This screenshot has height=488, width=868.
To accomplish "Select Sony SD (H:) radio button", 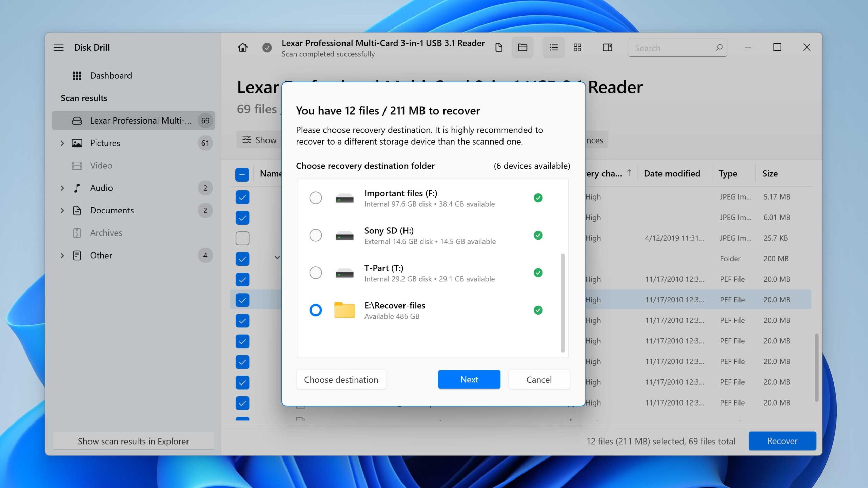I will click(316, 235).
